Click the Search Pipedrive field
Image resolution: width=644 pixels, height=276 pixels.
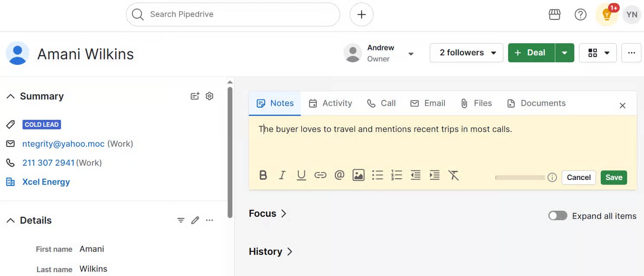pyautogui.click(x=233, y=14)
